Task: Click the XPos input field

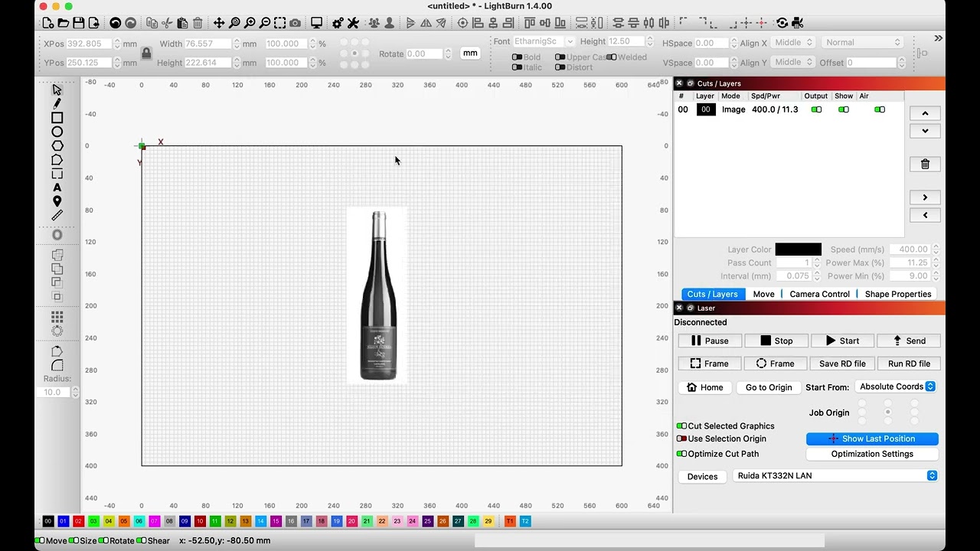Action: click(88, 44)
